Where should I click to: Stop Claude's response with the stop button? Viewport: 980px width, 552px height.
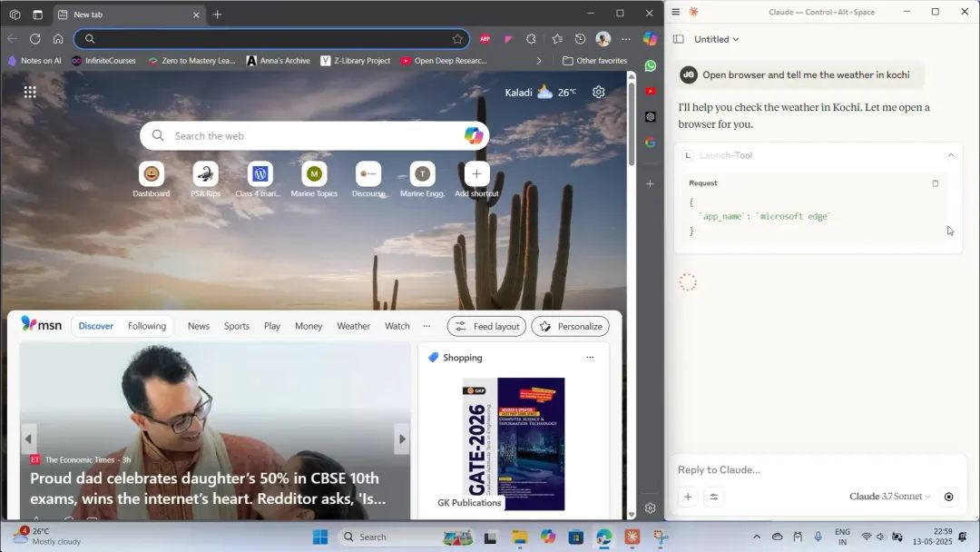(949, 497)
